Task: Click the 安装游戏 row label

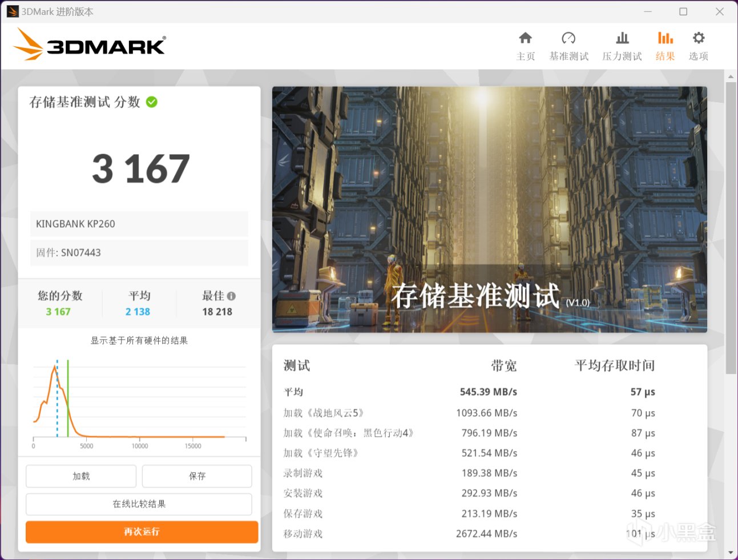Action: [303, 493]
